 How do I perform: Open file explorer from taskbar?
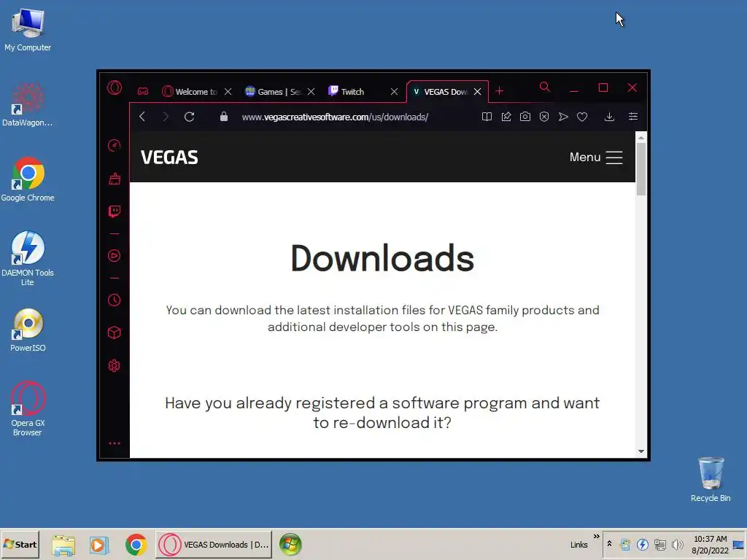(63, 545)
